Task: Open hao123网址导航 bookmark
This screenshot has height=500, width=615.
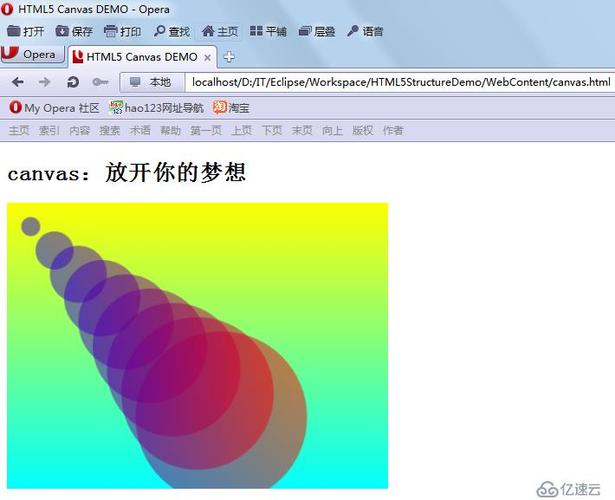Action: [156, 107]
